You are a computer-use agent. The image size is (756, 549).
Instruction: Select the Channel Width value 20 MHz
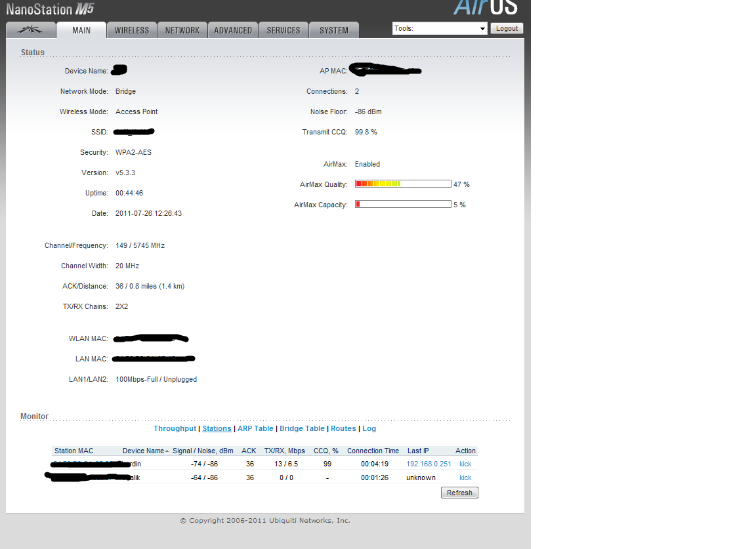127,266
